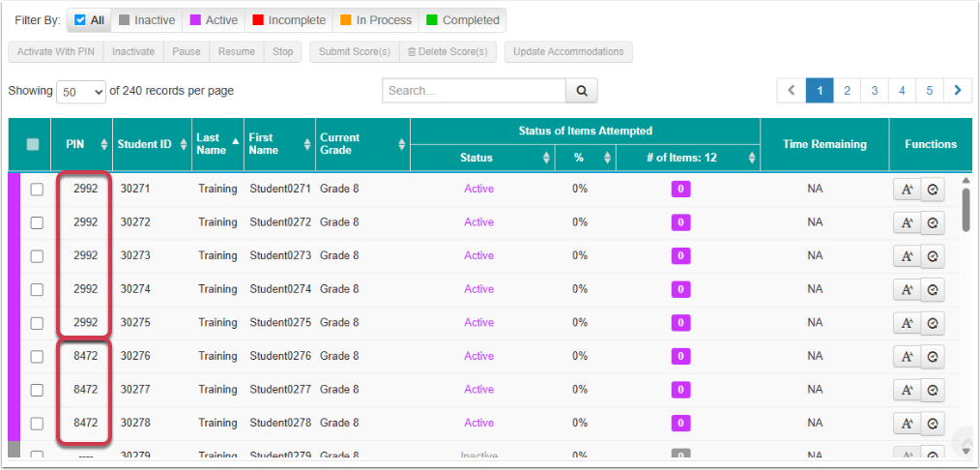980x470 pixels.
Task: Check the box for Student0275
Action: click(x=37, y=322)
